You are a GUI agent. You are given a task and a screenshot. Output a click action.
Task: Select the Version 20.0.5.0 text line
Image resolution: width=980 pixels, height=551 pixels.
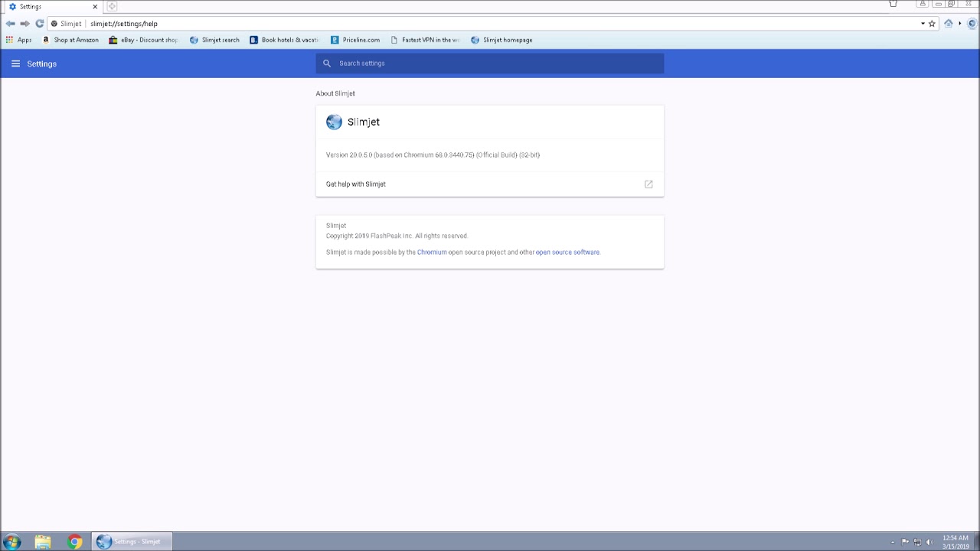click(433, 155)
